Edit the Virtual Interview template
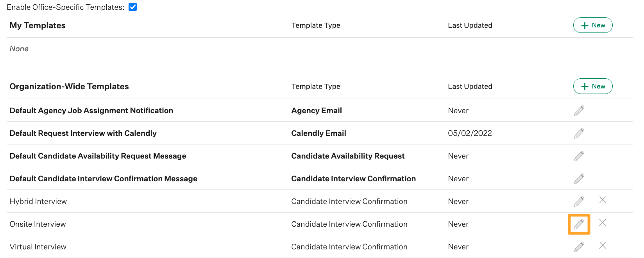This screenshot has width=644, height=258. pyautogui.click(x=579, y=247)
